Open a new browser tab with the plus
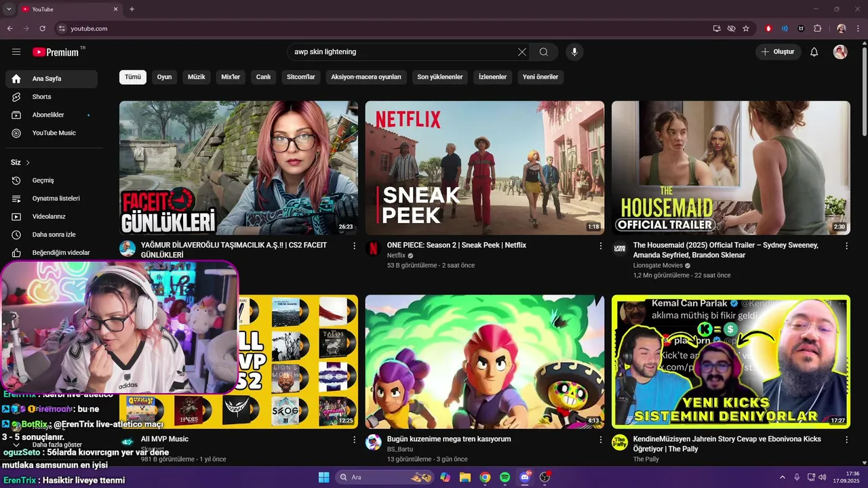 tap(132, 9)
